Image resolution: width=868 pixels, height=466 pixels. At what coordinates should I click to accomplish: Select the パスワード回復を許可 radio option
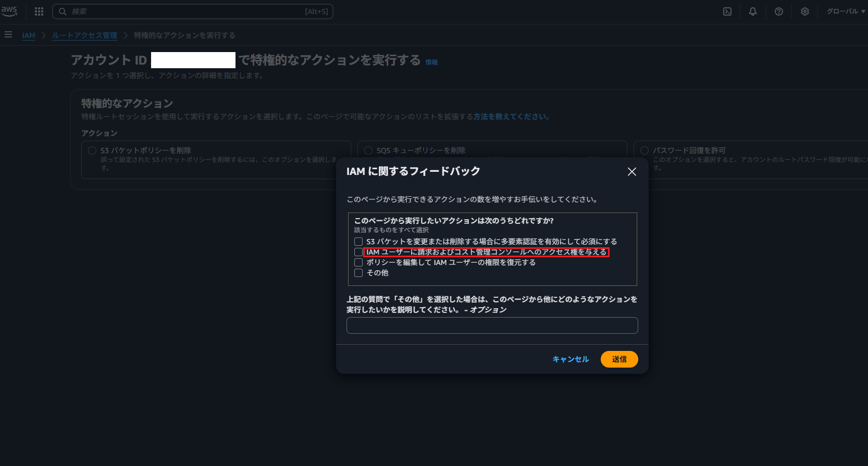(x=644, y=150)
